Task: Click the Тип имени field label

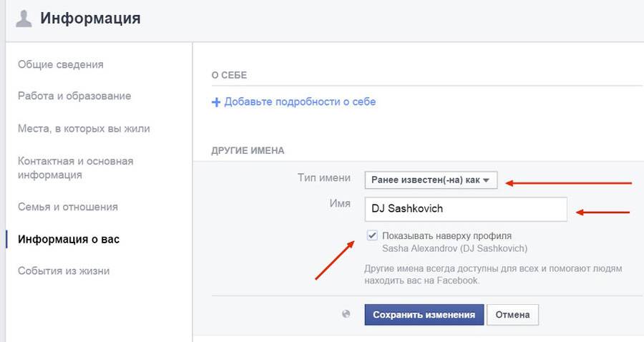Action: tap(323, 178)
